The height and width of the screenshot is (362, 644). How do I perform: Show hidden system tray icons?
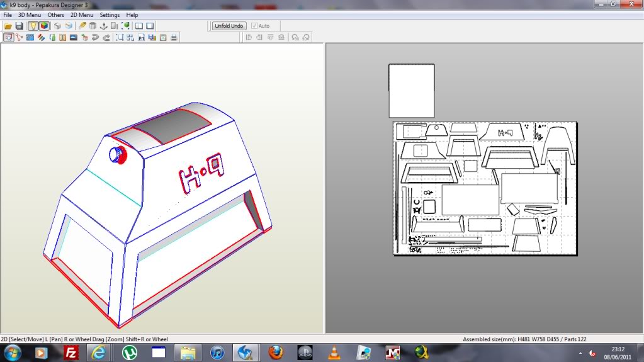pos(580,353)
